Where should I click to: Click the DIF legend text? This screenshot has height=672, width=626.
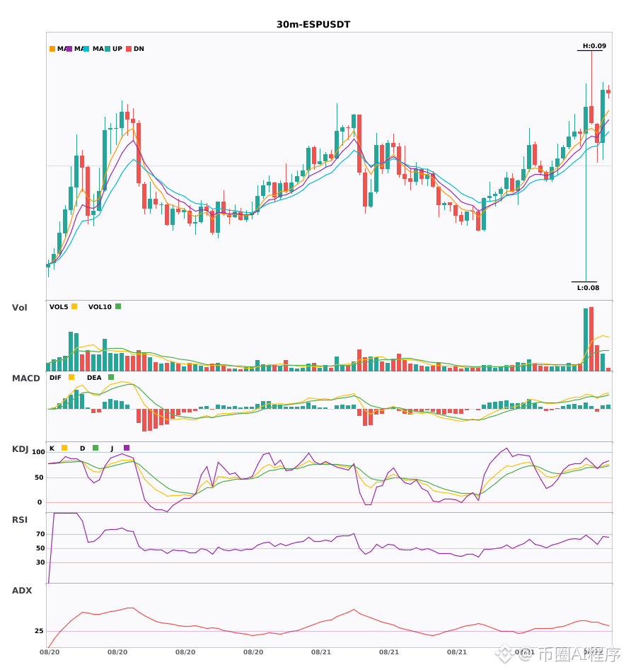[x=55, y=378]
